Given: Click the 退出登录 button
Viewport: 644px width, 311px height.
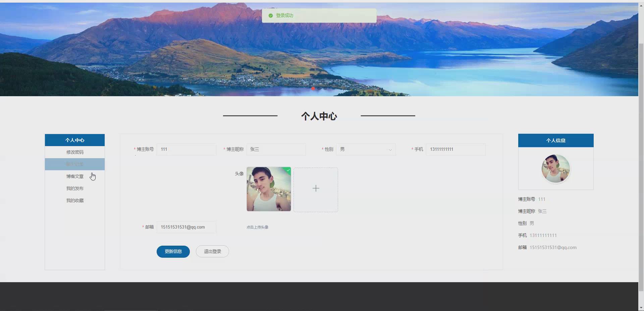Looking at the screenshot, I should pos(212,251).
